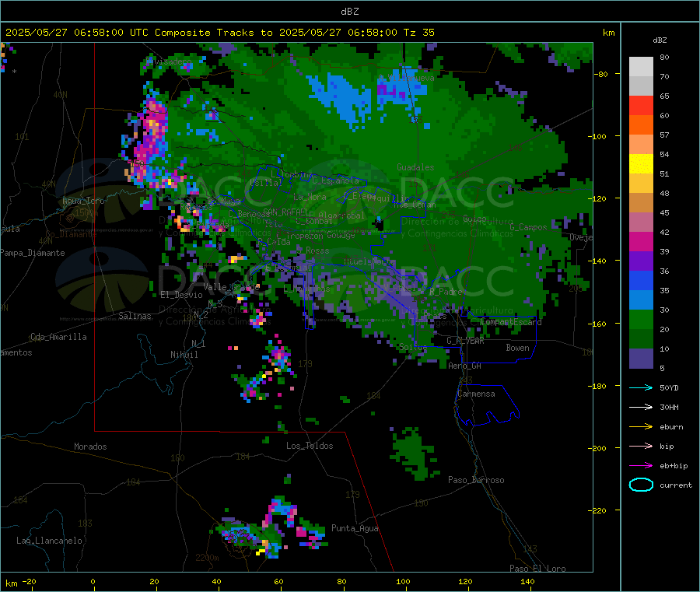Click the 2200m elevation label near bottom
This screenshot has width=700, height=592.
point(207,558)
